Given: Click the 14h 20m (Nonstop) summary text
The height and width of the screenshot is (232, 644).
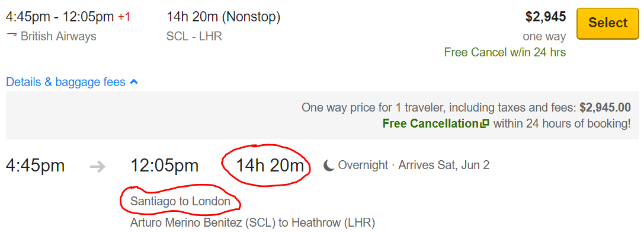Looking at the screenshot, I should pos(223,17).
